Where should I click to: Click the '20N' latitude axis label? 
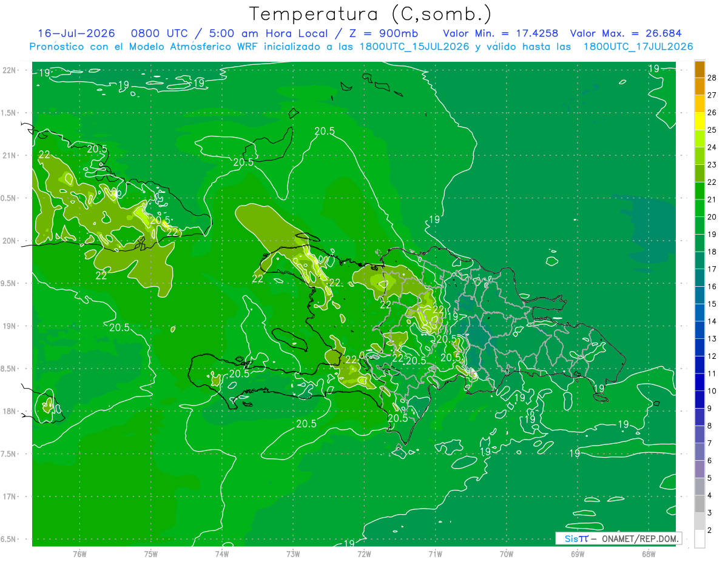[x=10, y=241]
